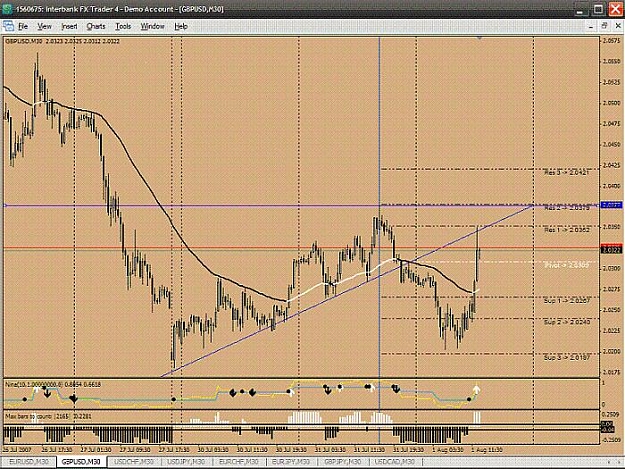Click the 'Sup 2 -> 2.0240' label
Viewport: 625px width, 469px height.
click(x=567, y=322)
